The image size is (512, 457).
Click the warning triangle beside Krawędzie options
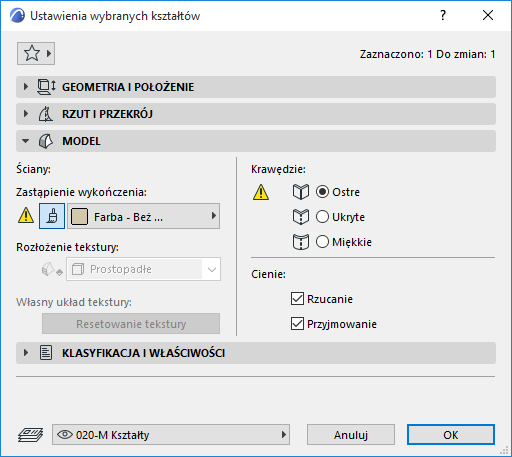point(261,192)
